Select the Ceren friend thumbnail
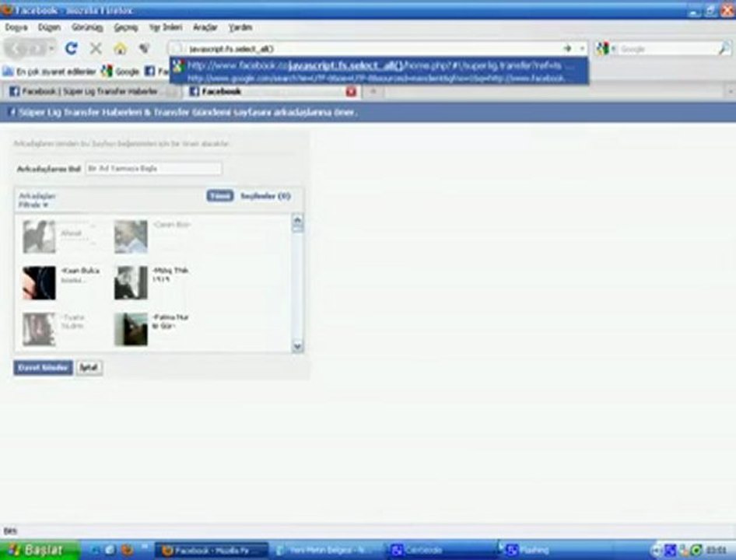Screen dimensions: 736x560 (131, 236)
